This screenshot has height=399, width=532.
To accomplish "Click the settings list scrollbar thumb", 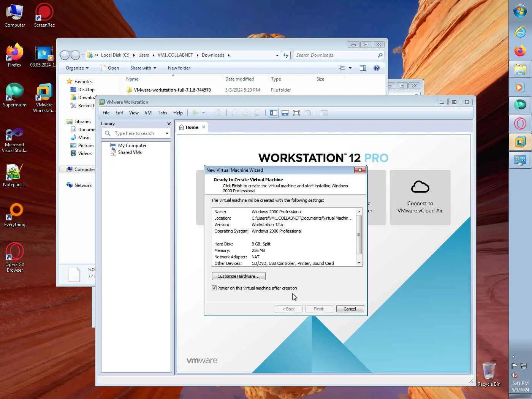I will pos(359,234).
